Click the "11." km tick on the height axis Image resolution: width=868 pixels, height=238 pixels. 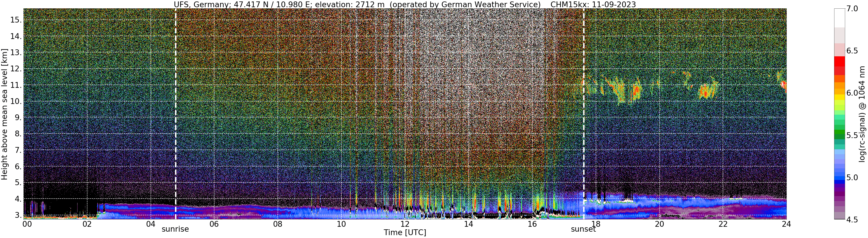pyautogui.click(x=16, y=85)
